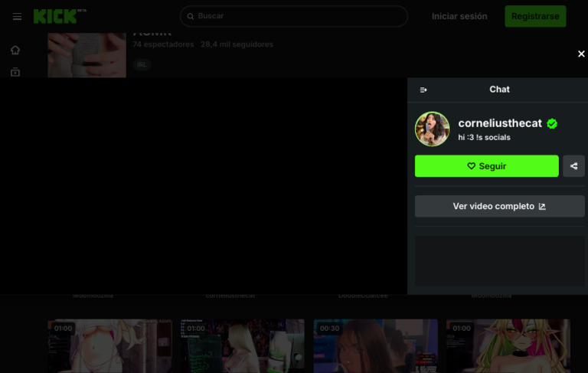Click the IRL category tag

tap(142, 64)
